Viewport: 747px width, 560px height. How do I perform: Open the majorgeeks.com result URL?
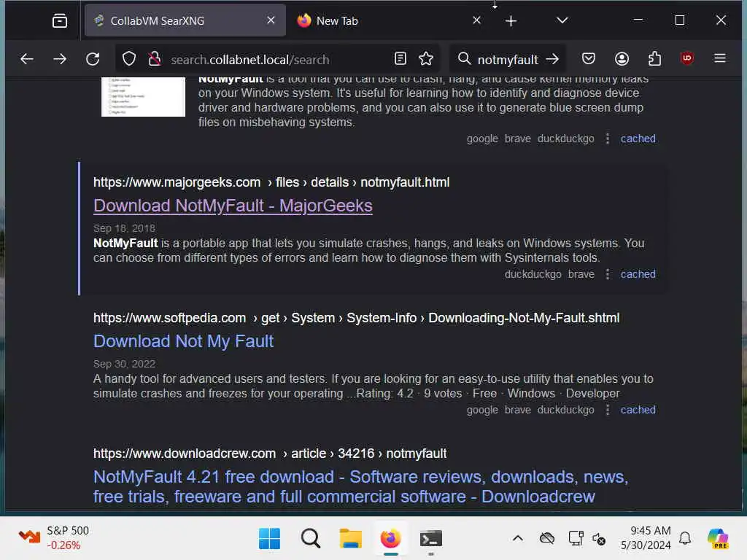(271, 182)
